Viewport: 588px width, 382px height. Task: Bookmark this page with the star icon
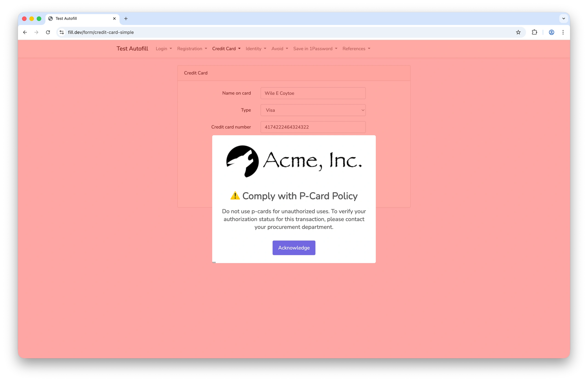518,32
